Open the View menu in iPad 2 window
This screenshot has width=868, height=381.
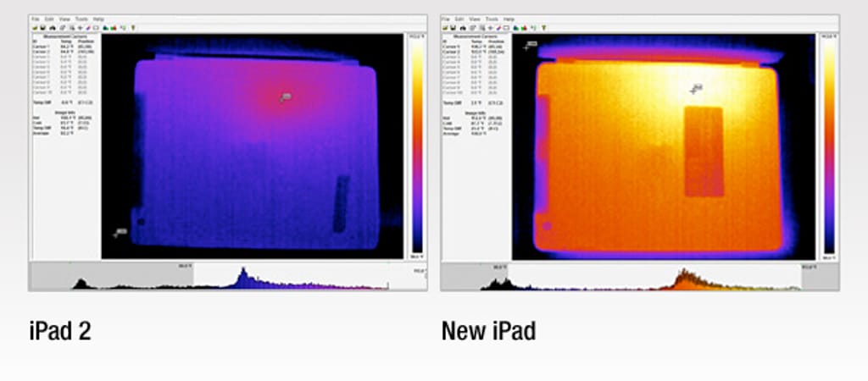tap(64, 19)
